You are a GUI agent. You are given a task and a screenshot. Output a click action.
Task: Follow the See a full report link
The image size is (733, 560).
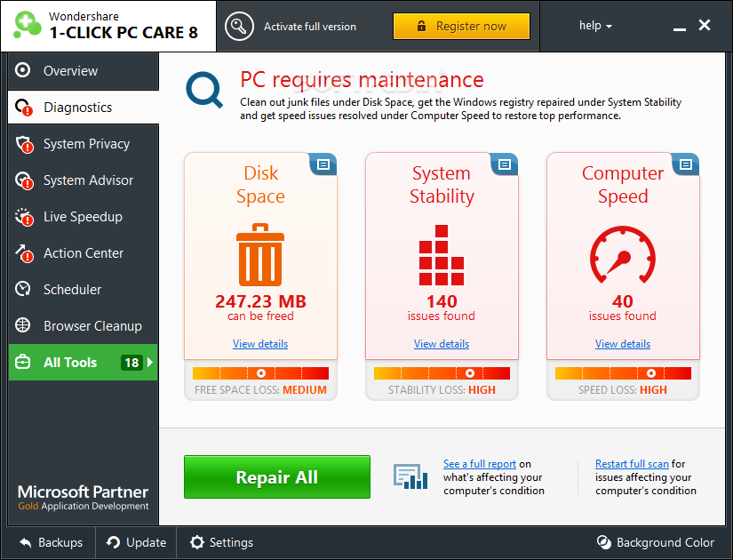pos(480,464)
